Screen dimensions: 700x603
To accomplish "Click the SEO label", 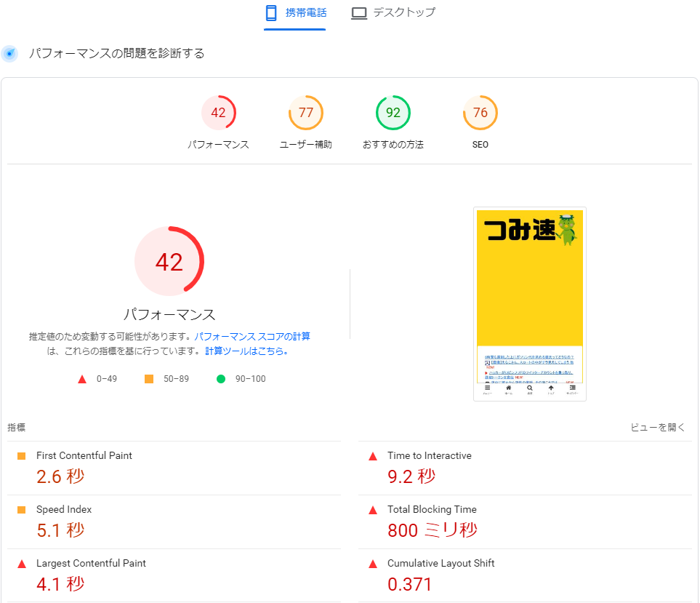I will click(x=480, y=145).
